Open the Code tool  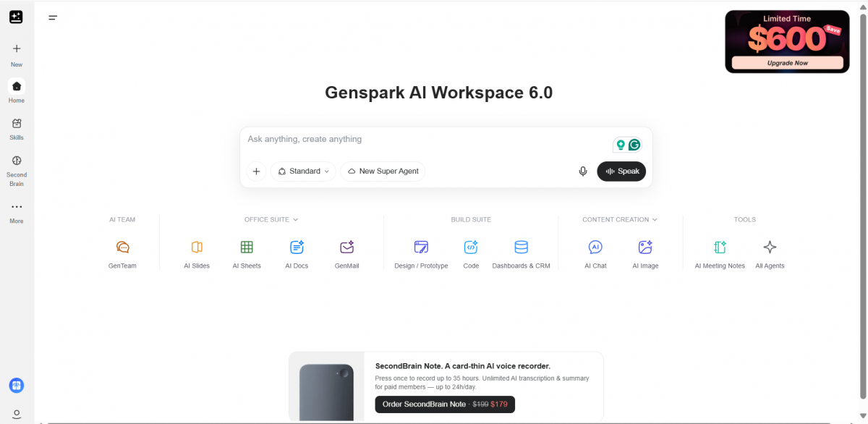[x=471, y=254]
